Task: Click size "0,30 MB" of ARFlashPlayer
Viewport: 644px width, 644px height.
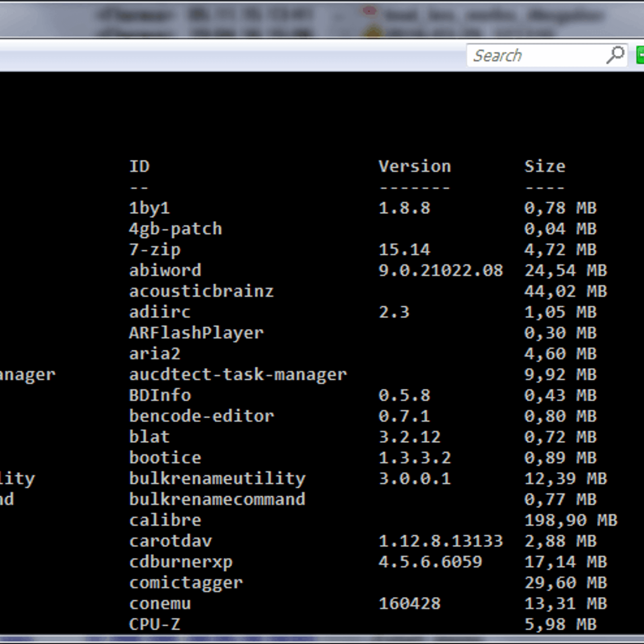Action: tap(560, 333)
